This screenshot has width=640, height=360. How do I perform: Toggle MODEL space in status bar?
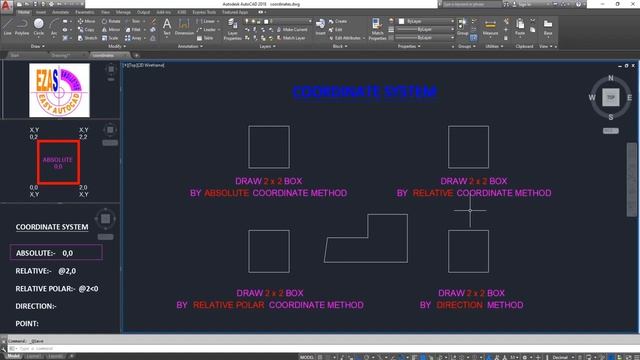307,357
